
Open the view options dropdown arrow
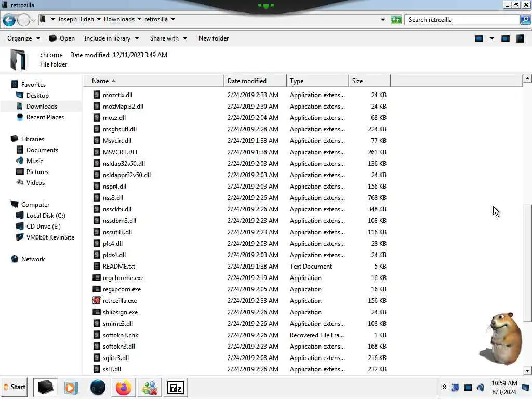pyautogui.click(x=491, y=38)
